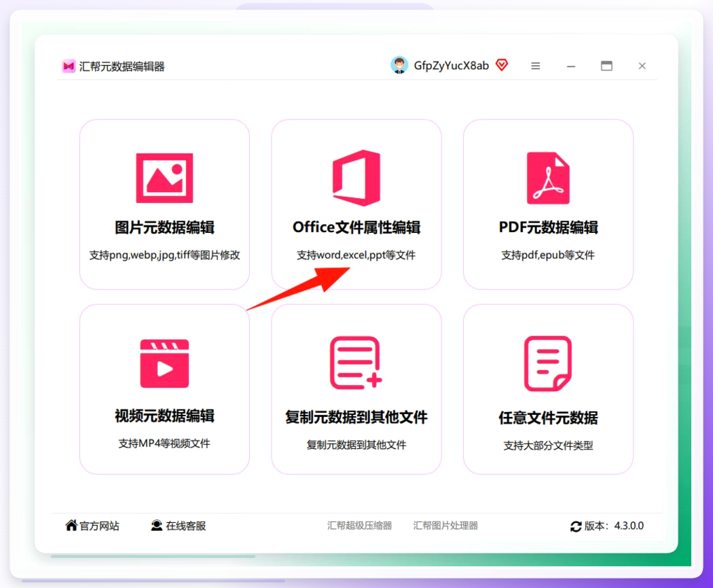Click the version text 4.3.0.0
The image size is (713, 588).
click(629, 526)
